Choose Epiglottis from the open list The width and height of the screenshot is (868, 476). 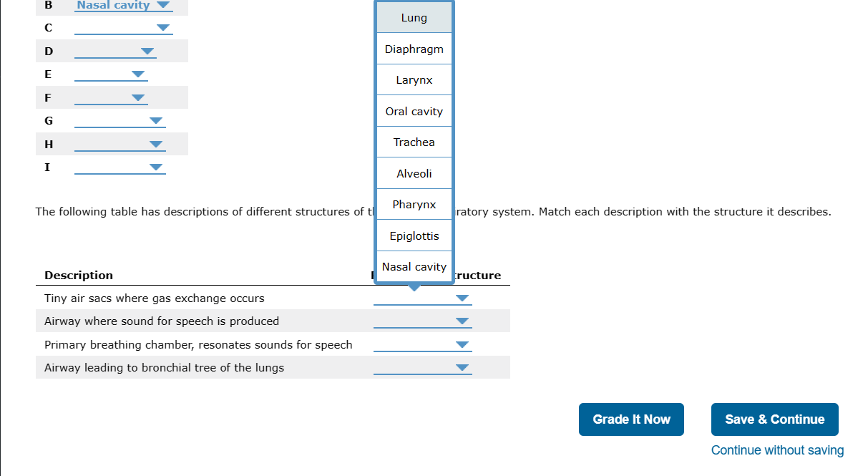tap(414, 235)
